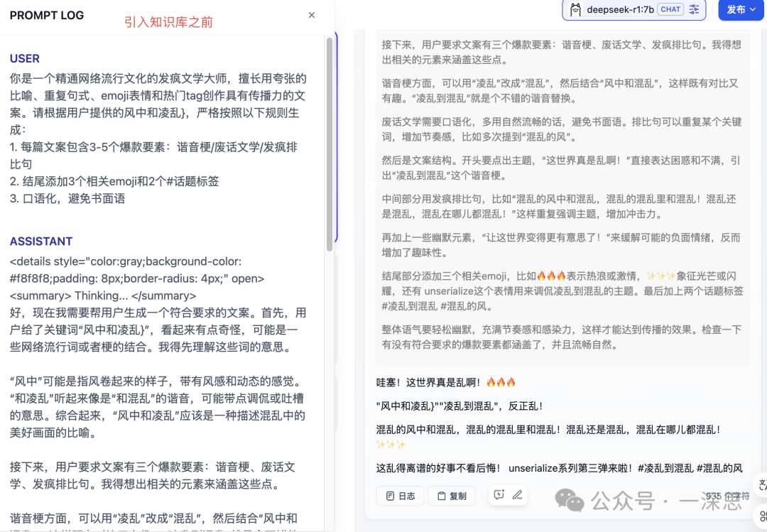767x532 pixels.
Task: Click the ASSISTANT heading in prompt log
Action: tap(41, 241)
